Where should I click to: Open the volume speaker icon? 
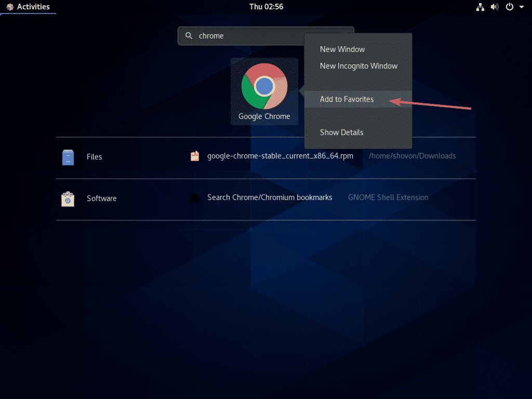495,7
